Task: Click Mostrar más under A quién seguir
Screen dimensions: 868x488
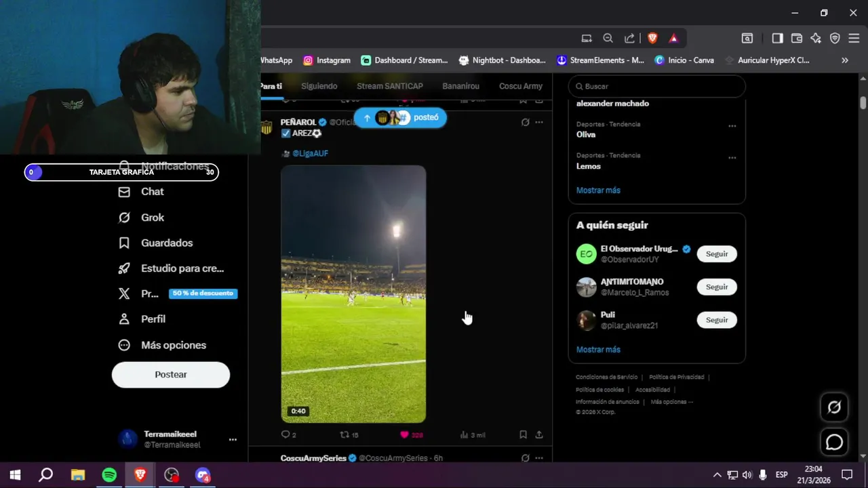Action: [598, 350]
